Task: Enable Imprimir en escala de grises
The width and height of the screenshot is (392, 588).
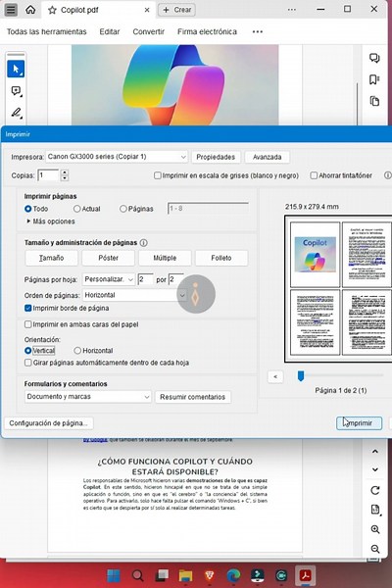Action: (x=158, y=175)
